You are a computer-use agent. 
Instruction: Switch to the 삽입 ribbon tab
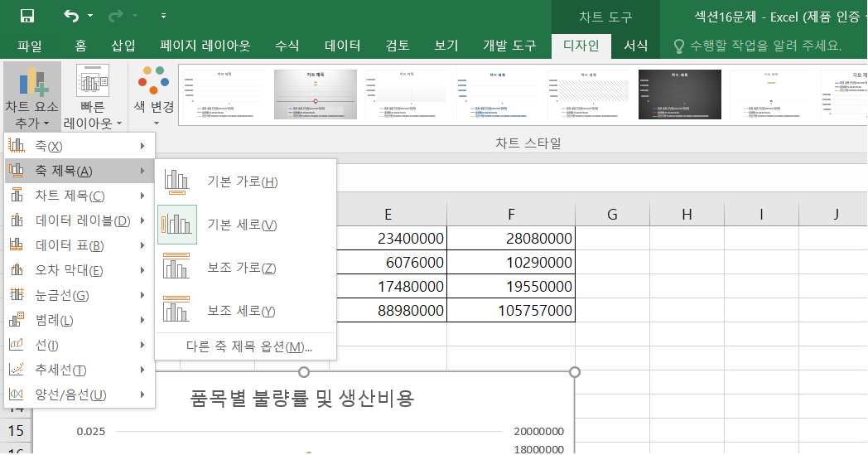pyautogui.click(x=123, y=46)
